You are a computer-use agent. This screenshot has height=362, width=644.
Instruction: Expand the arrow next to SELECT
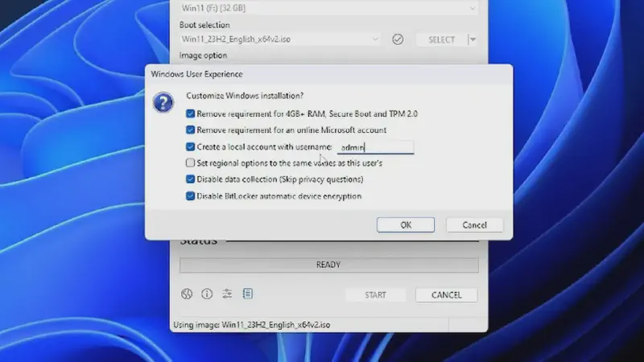click(x=473, y=39)
